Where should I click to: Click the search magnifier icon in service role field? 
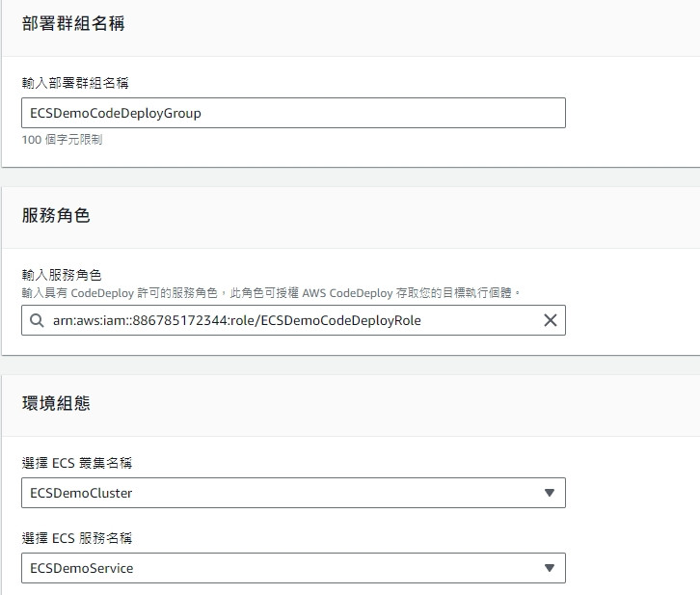pyautogui.click(x=37, y=320)
